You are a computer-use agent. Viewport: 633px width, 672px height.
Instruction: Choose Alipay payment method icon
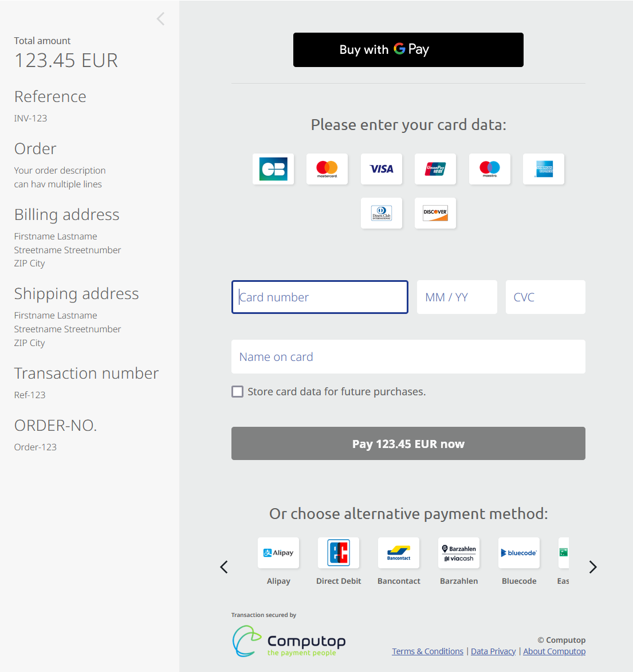(278, 553)
